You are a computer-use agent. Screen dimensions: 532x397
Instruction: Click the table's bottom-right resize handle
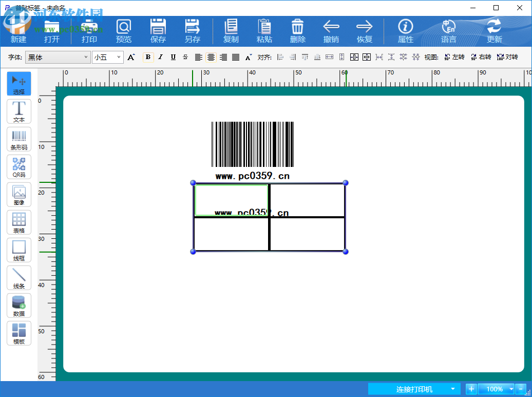click(x=346, y=252)
